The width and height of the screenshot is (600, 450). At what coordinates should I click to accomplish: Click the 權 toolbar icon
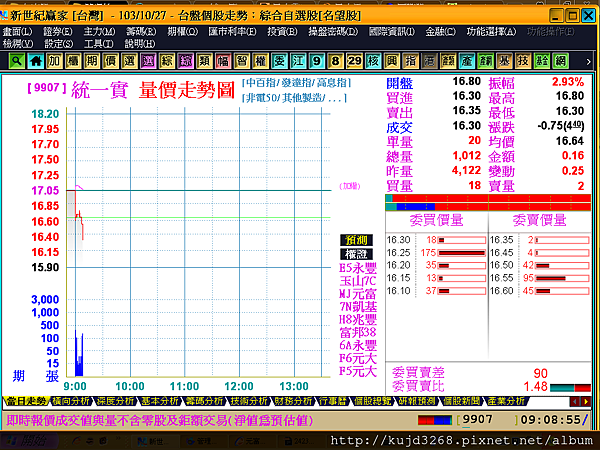click(x=261, y=61)
